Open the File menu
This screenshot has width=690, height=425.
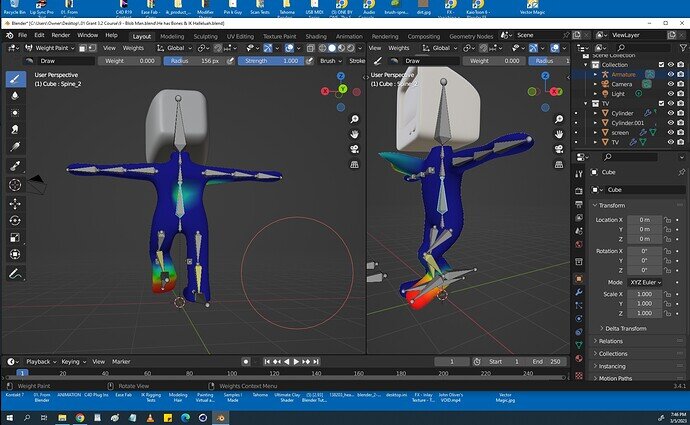click(x=22, y=35)
